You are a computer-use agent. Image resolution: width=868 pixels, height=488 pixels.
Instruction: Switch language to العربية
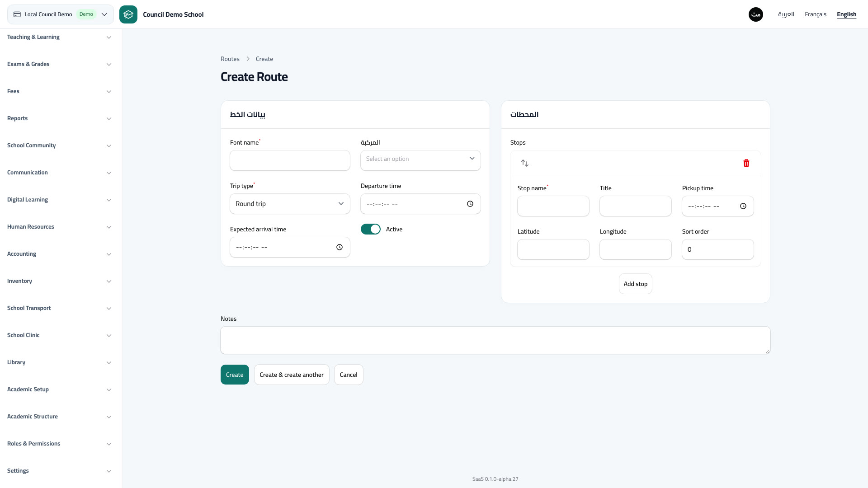point(786,14)
